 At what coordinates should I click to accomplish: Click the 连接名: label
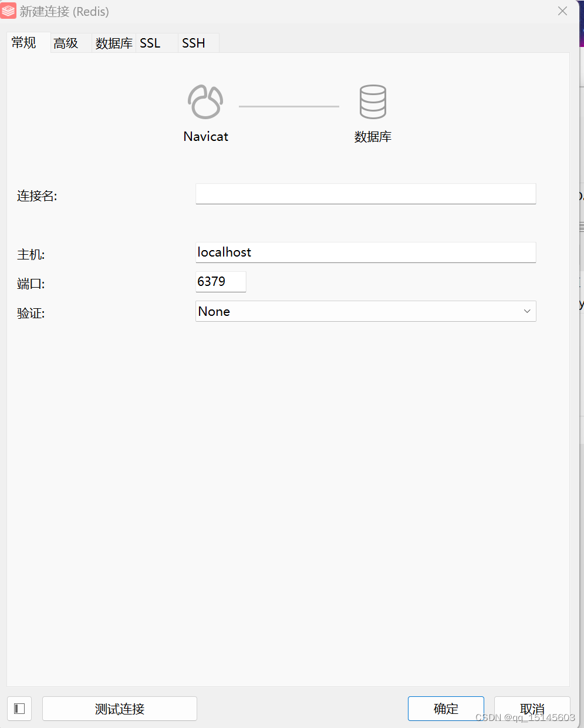click(x=37, y=196)
